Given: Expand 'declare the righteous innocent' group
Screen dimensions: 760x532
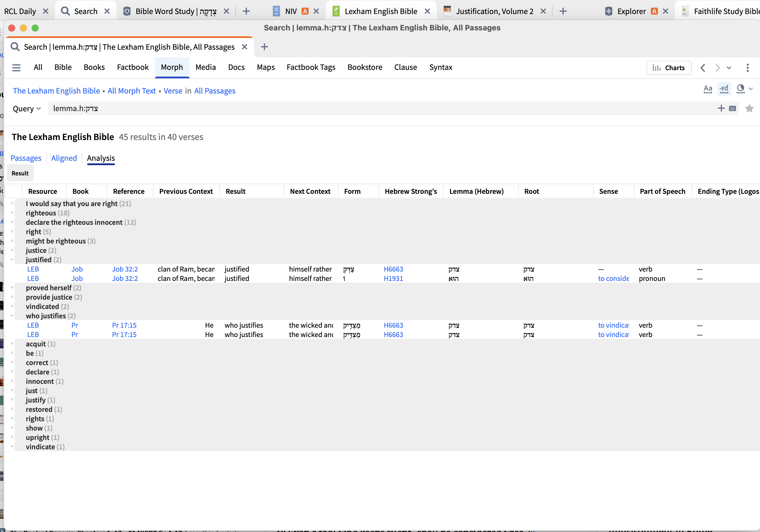Looking at the screenshot, I should pos(12,222).
